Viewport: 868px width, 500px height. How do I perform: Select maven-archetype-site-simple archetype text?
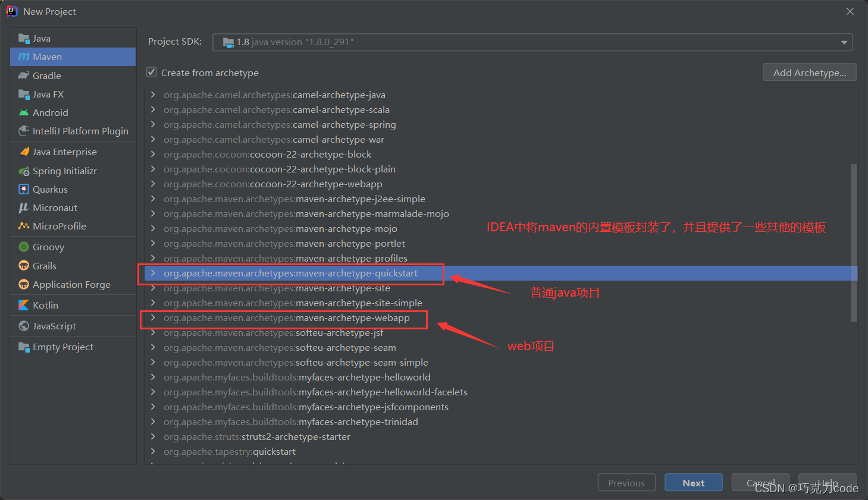pos(293,303)
